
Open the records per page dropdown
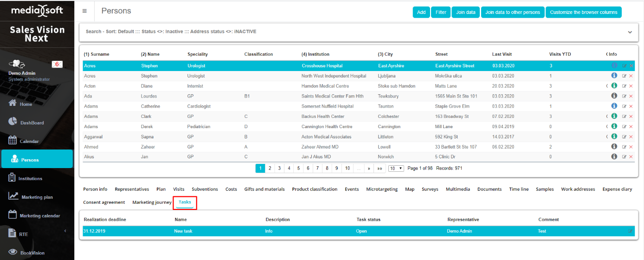pos(396,169)
